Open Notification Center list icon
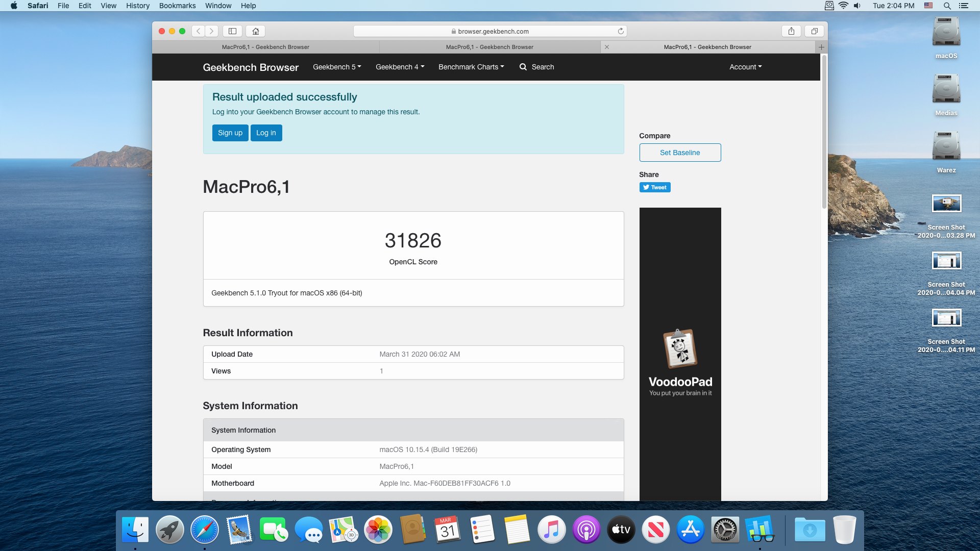 pos(964,6)
